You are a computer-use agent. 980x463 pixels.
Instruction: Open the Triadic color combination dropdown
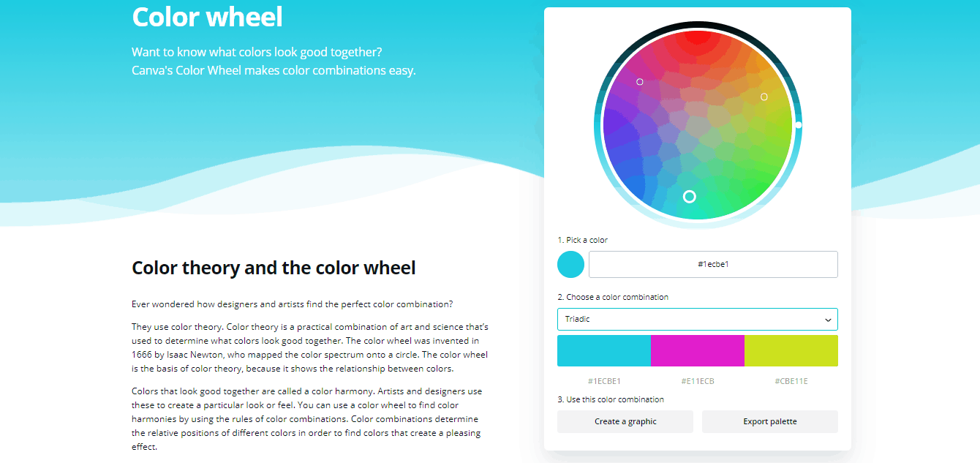tap(697, 320)
